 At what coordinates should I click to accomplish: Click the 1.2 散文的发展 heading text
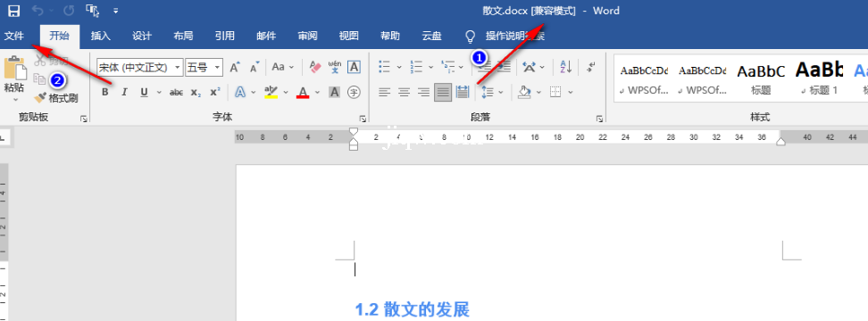point(412,309)
